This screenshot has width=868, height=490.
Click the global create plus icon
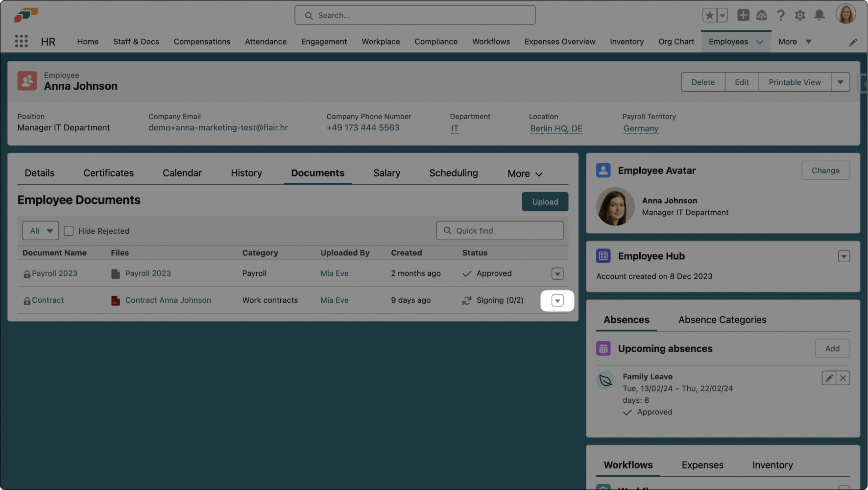click(x=743, y=16)
